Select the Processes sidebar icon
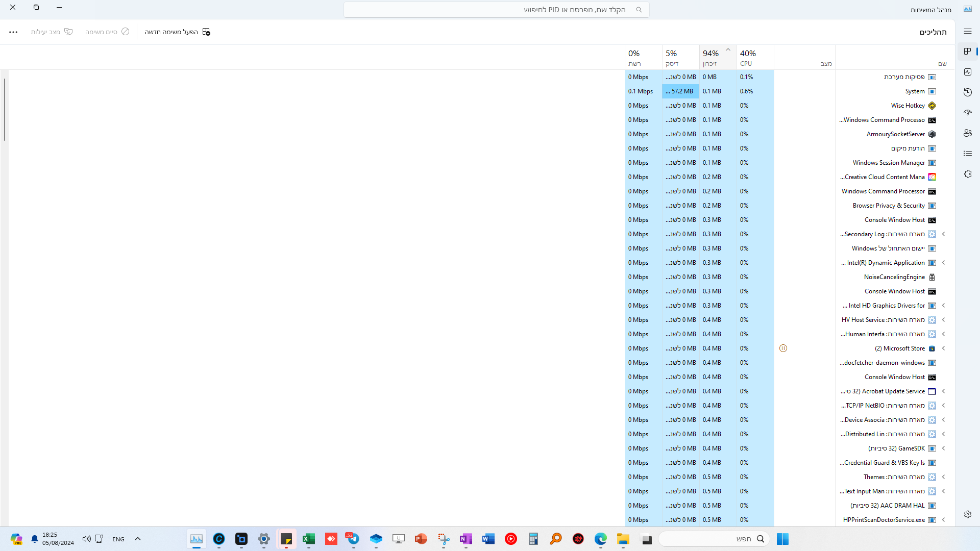 (968, 52)
